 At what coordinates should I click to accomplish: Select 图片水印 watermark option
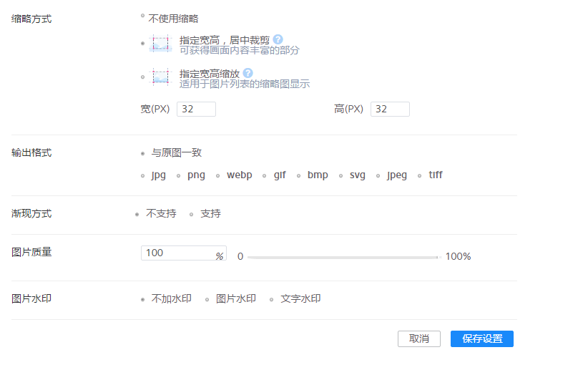click(x=207, y=300)
